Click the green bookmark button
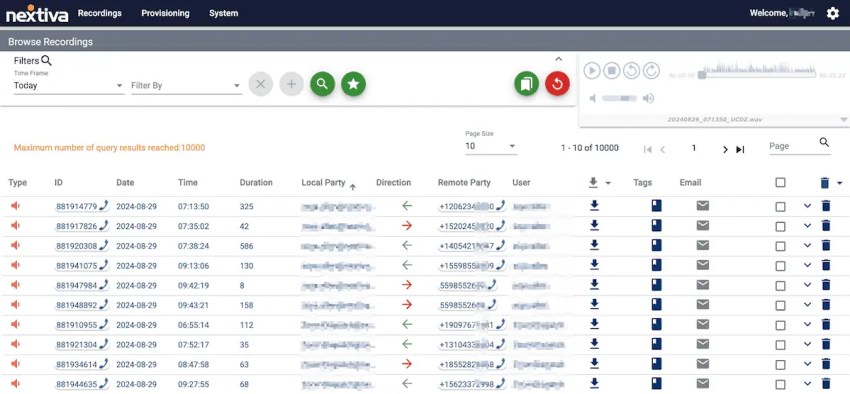The width and height of the screenshot is (850, 394). [526, 84]
